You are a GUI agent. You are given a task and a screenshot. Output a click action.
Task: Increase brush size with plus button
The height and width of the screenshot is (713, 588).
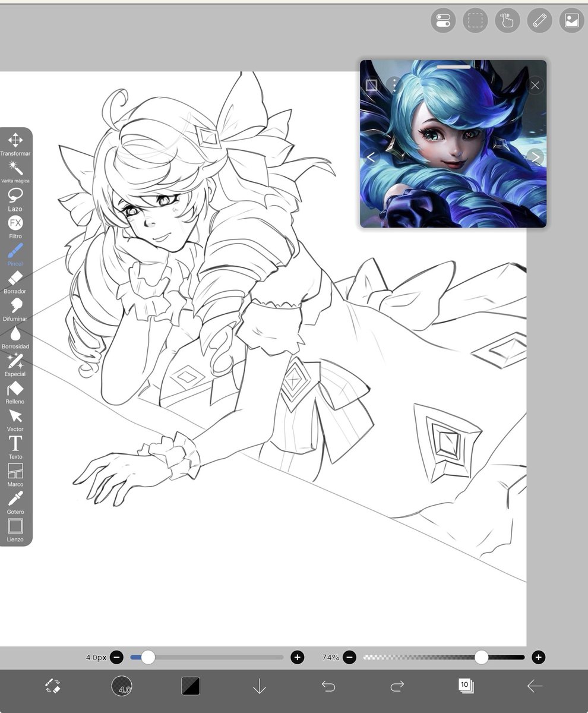298,657
